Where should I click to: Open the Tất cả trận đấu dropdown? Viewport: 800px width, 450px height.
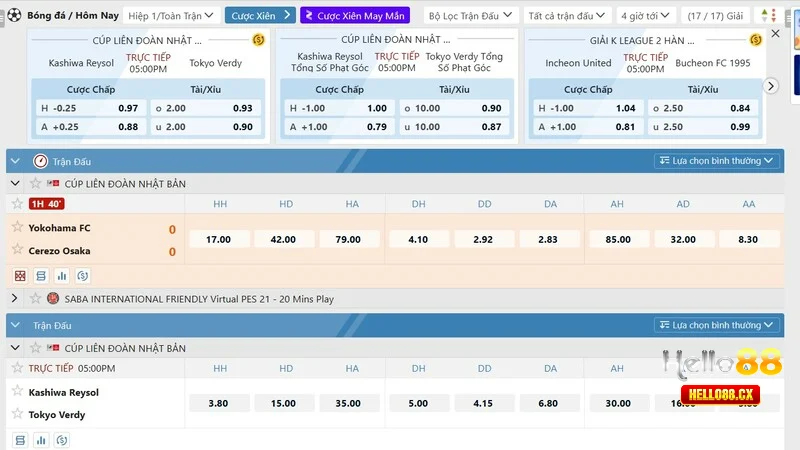click(x=567, y=16)
